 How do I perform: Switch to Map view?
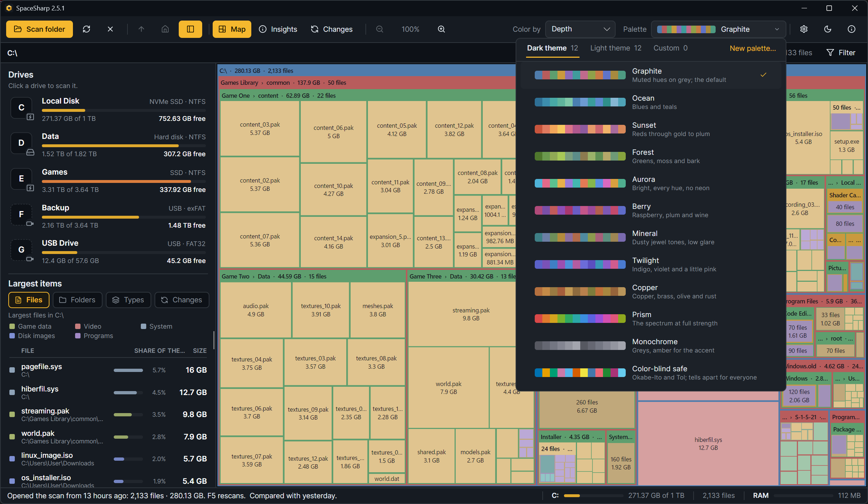[x=232, y=29]
